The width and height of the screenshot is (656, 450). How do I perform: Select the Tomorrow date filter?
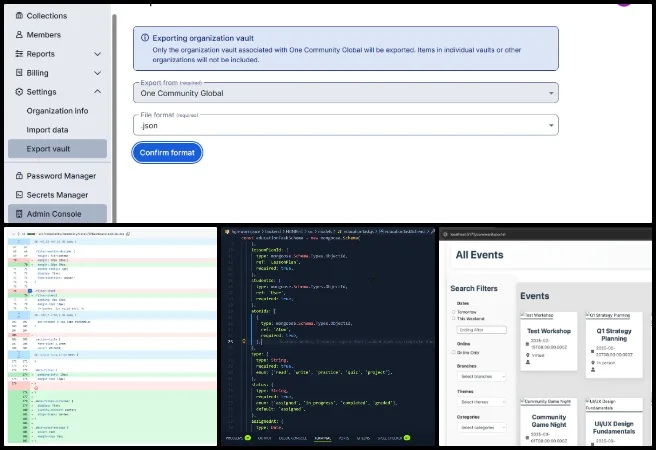point(454,312)
